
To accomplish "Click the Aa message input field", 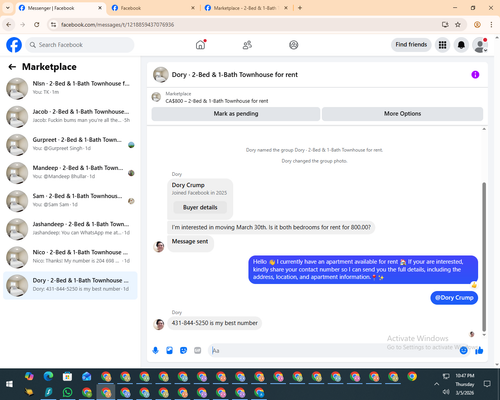I will pyautogui.click(x=333, y=350).
